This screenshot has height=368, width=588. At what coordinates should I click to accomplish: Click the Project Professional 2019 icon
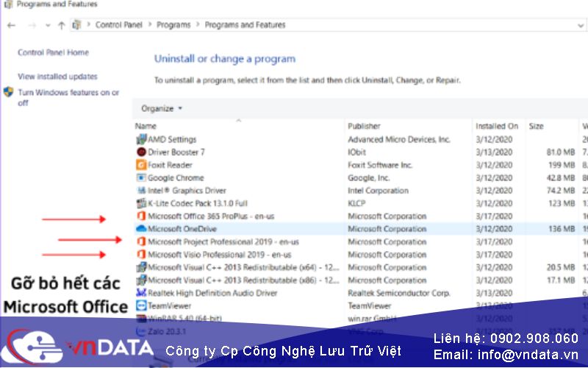[x=141, y=241]
